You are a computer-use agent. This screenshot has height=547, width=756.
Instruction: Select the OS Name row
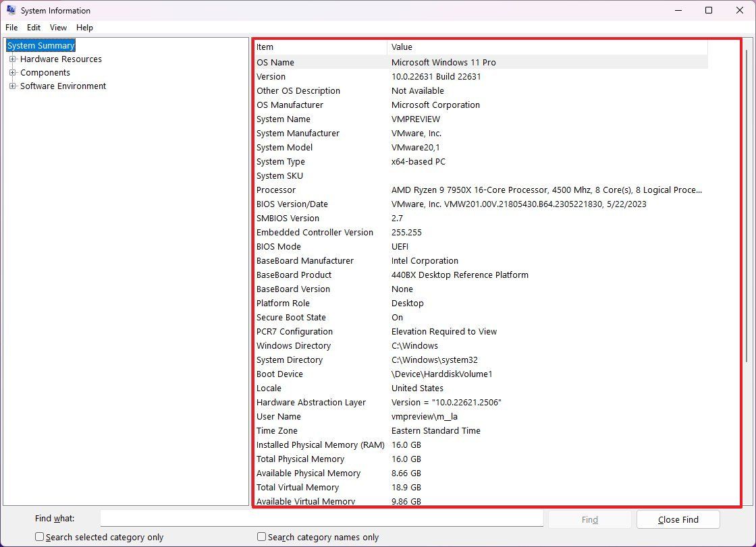pos(405,62)
